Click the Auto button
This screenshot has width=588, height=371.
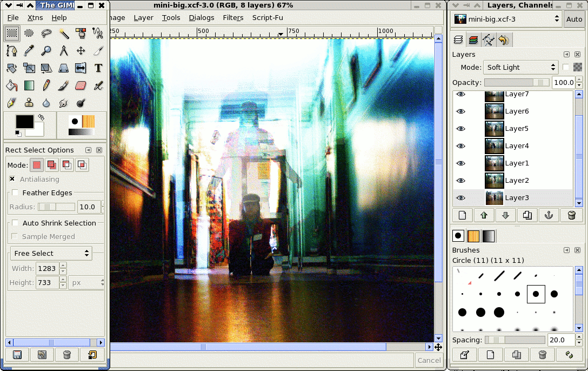click(x=574, y=19)
